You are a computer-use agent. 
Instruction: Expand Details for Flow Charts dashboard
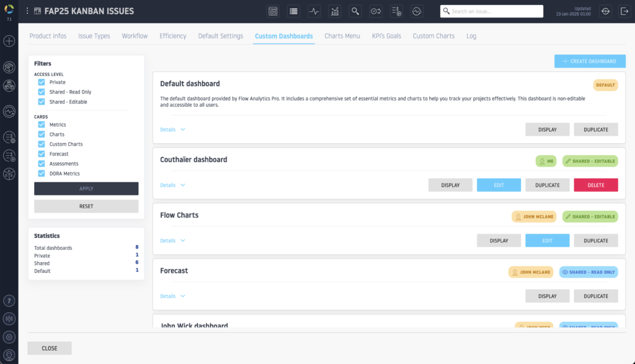[x=172, y=241]
